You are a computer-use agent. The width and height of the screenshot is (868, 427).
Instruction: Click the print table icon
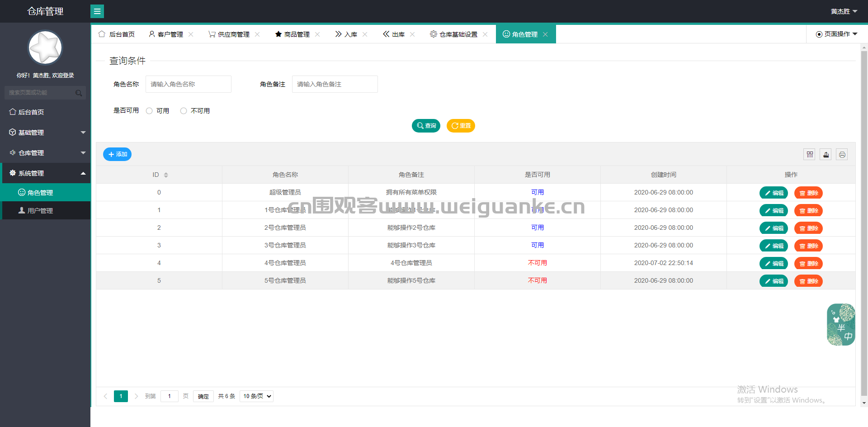(842, 155)
